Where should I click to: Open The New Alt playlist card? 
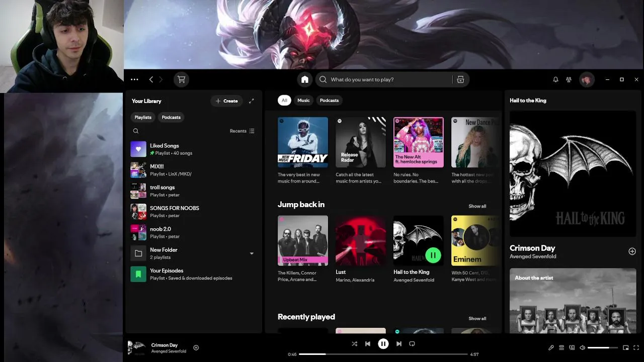(419, 150)
